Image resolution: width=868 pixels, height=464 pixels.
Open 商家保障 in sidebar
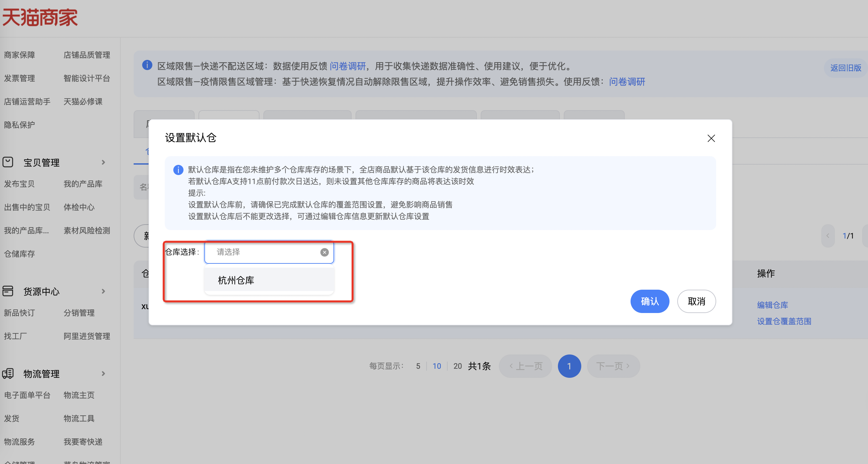19,55
